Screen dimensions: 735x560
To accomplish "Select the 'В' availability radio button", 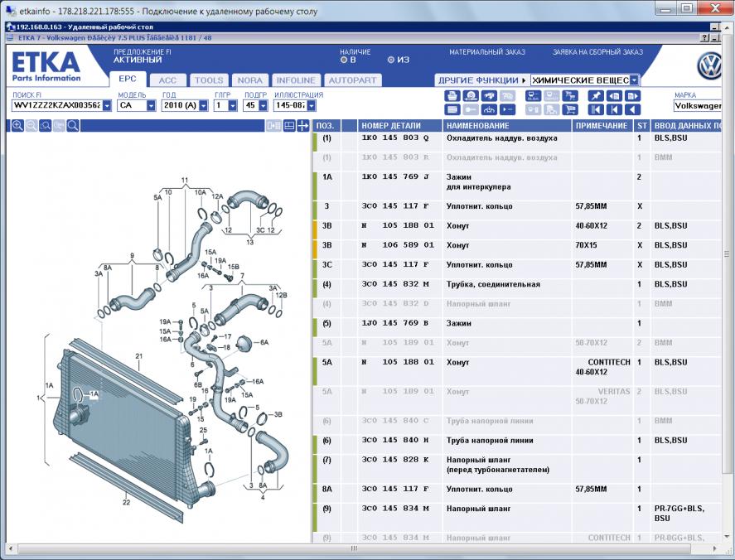I will coord(344,60).
